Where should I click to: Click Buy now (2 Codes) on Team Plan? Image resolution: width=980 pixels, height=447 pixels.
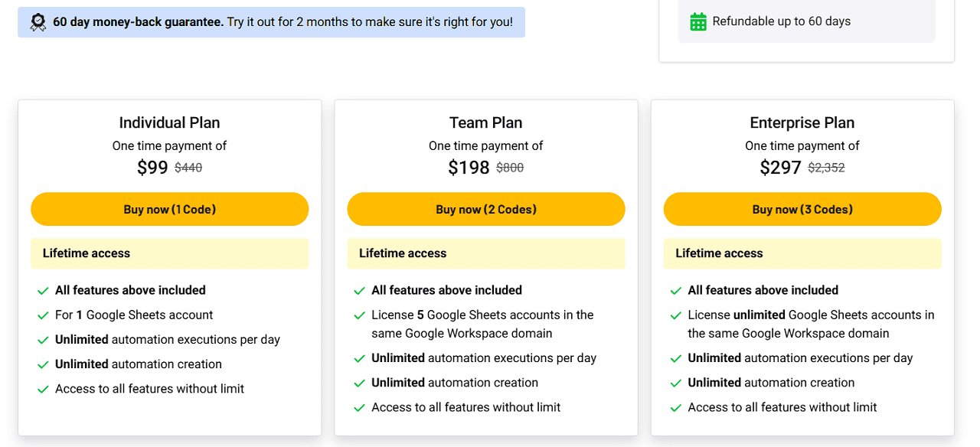click(486, 209)
